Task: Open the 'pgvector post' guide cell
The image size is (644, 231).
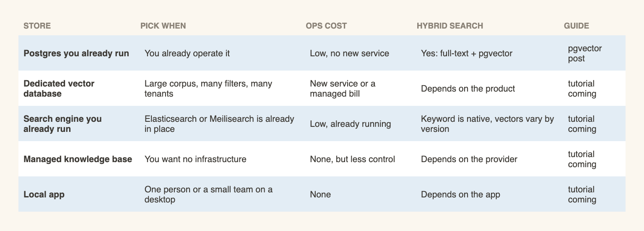Action: click(x=585, y=53)
